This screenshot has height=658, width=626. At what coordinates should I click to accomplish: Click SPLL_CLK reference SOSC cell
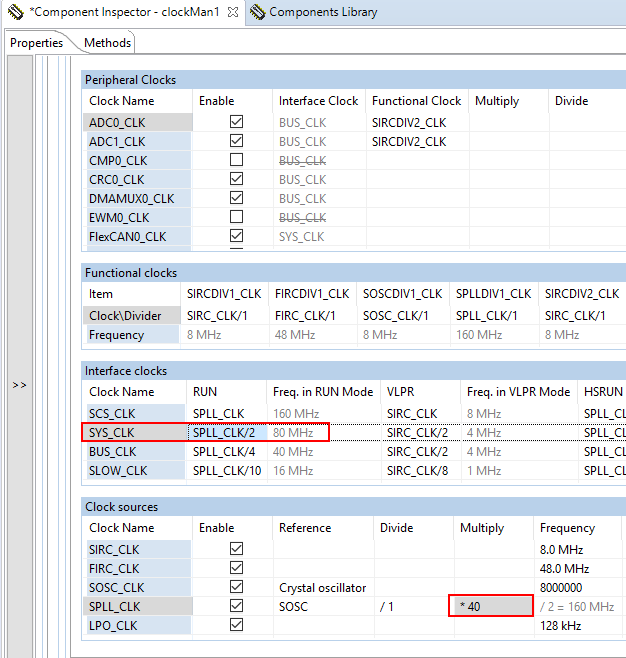click(323, 606)
